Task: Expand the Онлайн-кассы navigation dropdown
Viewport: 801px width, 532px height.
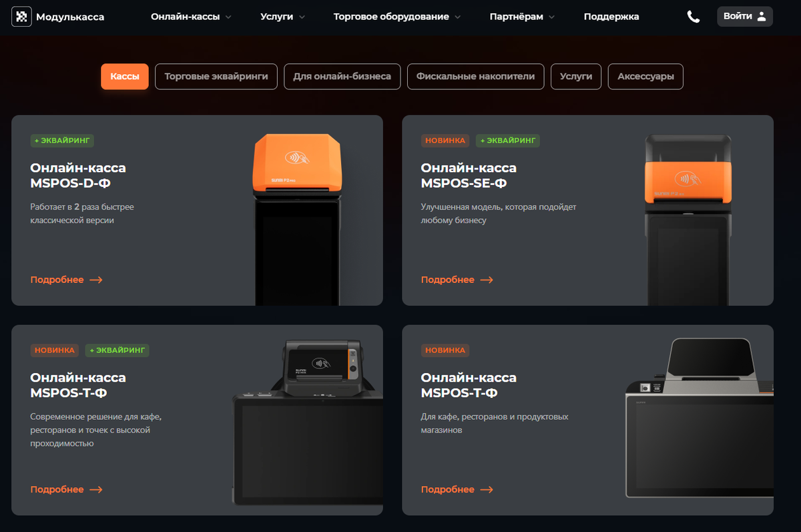Action: tap(191, 17)
